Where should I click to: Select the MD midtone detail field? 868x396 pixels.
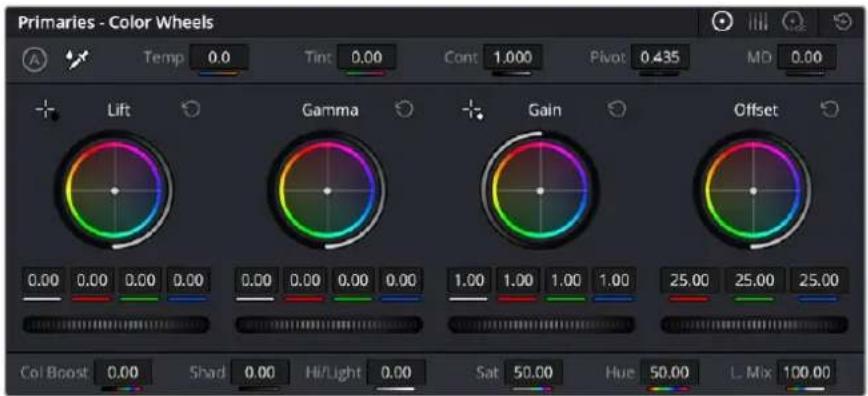(807, 58)
